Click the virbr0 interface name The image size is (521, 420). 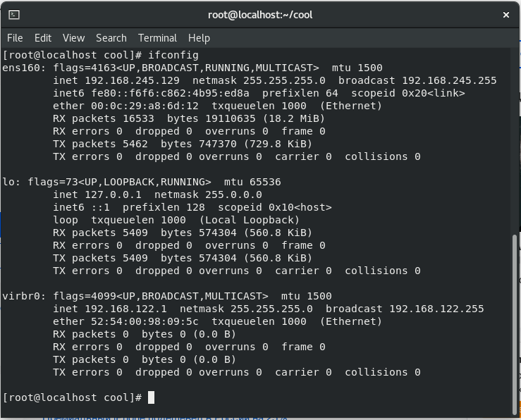21,296
